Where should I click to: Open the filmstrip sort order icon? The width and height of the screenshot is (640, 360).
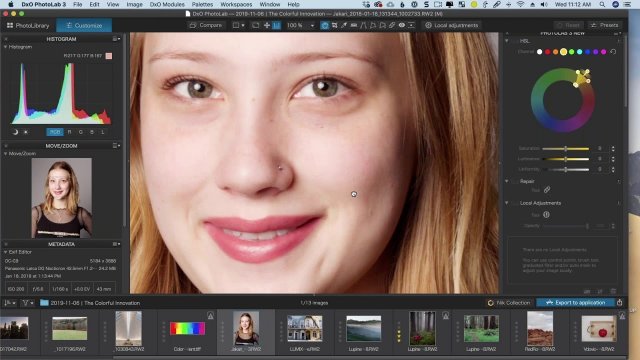click(9, 303)
